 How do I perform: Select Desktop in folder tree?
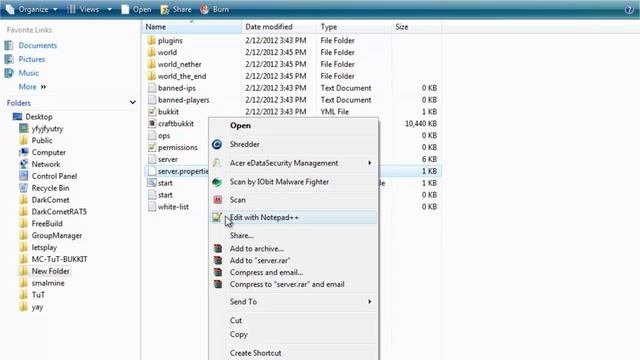pyautogui.click(x=39, y=117)
